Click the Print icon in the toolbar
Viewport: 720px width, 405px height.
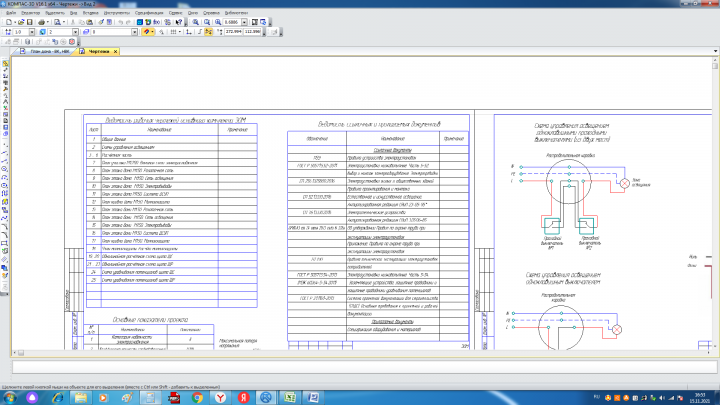pos(42,22)
